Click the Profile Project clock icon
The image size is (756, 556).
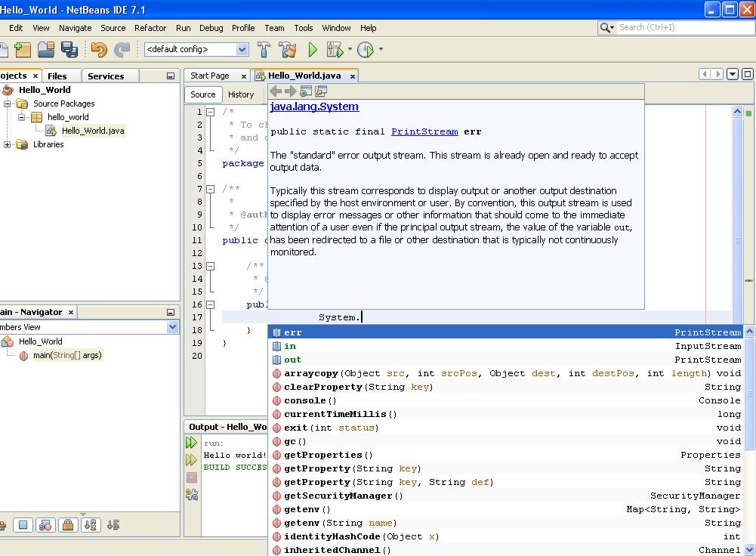pos(366,50)
